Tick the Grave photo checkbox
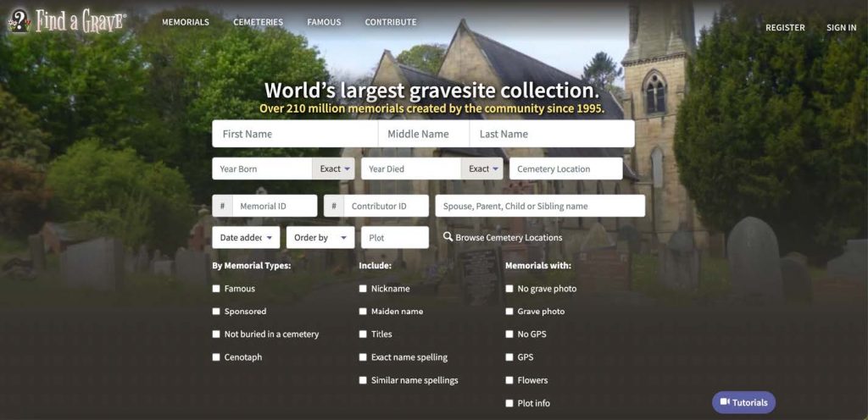The height and width of the screenshot is (420, 868). (x=509, y=312)
